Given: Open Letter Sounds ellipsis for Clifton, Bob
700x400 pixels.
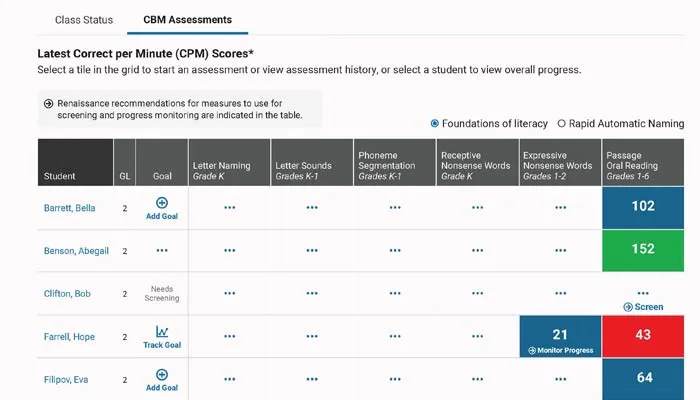Looking at the screenshot, I should [x=312, y=293].
